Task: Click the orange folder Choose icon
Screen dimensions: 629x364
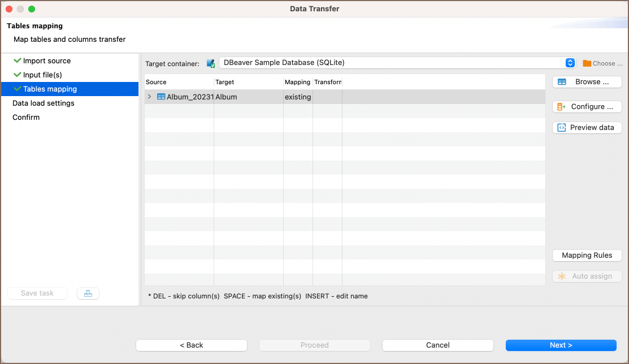Action: (x=587, y=63)
